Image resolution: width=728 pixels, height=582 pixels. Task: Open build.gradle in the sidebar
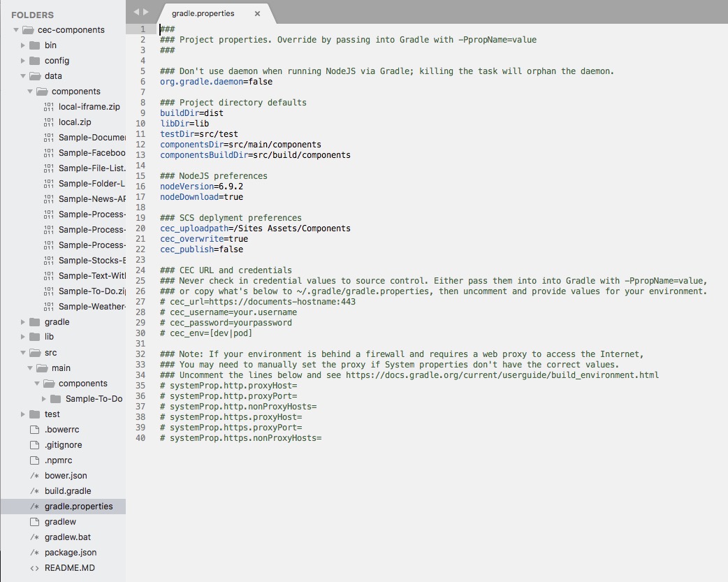68,491
